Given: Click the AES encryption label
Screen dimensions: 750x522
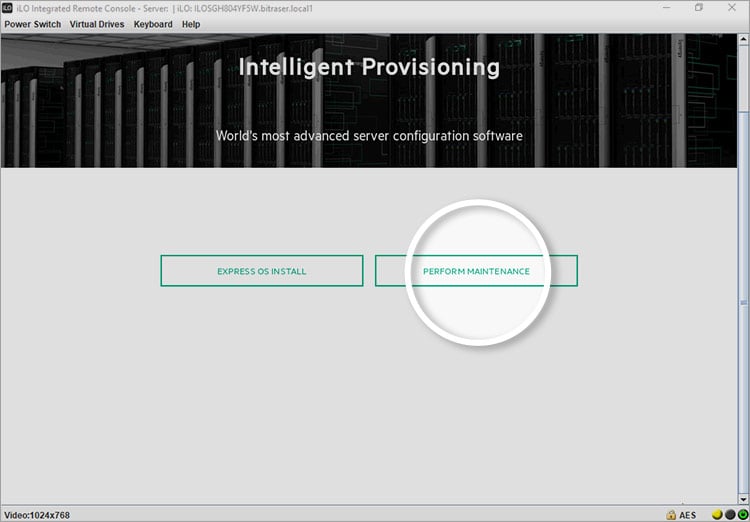Looking at the screenshot, I should coord(688,515).
